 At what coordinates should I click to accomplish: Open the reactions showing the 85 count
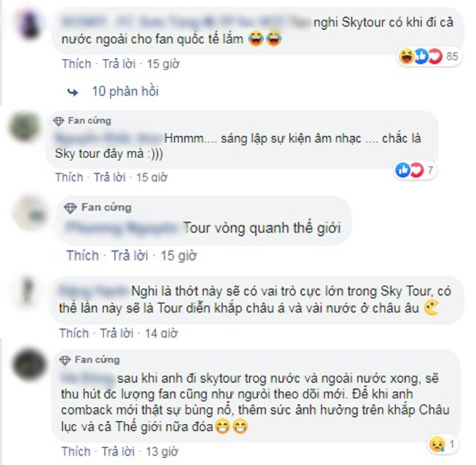(429, 56)
